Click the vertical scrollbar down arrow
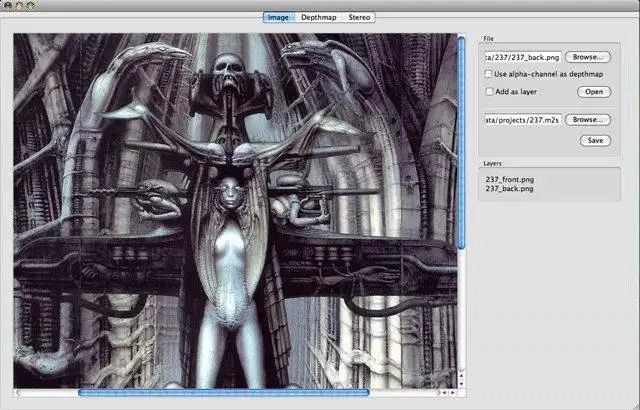 [x=461, y=384]
